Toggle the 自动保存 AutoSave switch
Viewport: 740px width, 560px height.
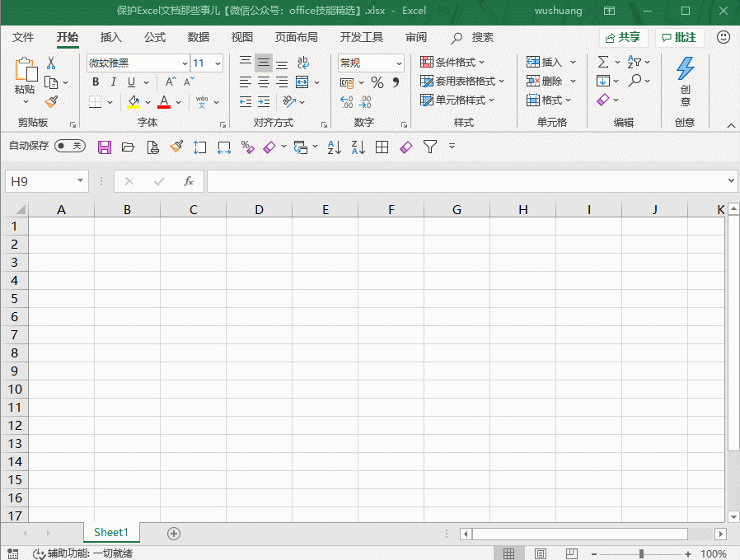point(70,146)
